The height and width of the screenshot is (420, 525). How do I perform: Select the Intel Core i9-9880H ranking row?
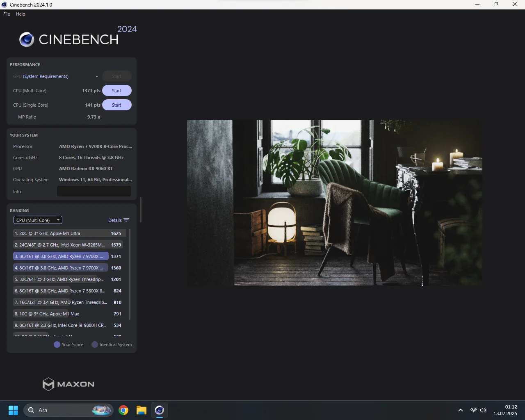(68, 325)
